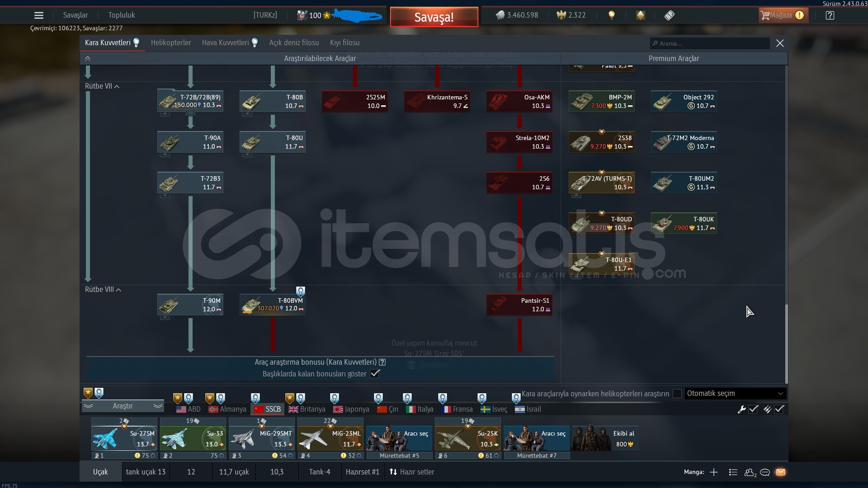Click Ekibi al for 800 eagles
868x488 pixels.
pyautogui.click(x=605, y=438)
